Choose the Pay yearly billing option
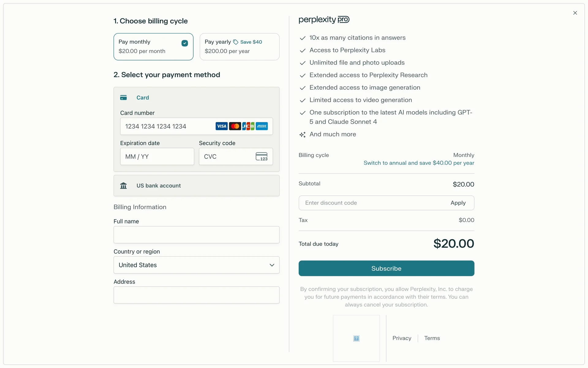The height and width of the screenshot is (368, 588). click(239, 47)
